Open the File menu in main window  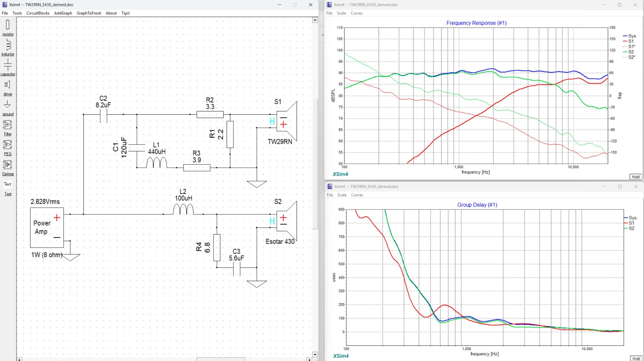click(5, 13)
